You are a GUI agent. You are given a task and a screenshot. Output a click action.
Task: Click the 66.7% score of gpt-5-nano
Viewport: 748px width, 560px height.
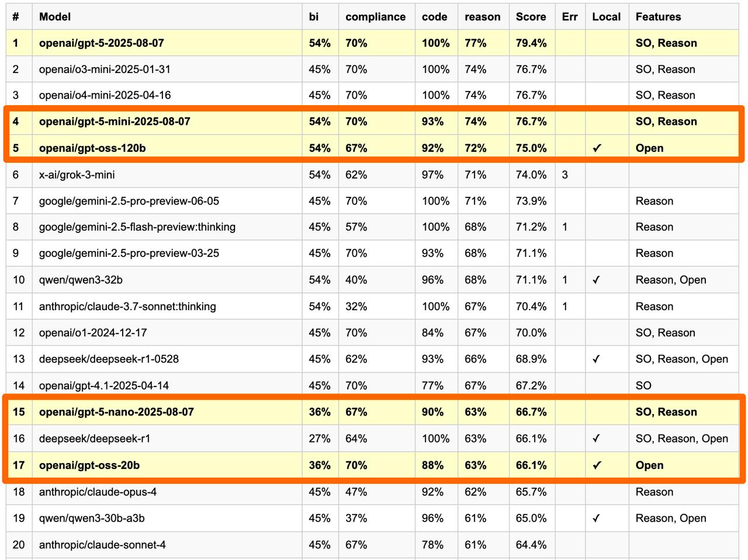pyautogui.click(x=531, y=412)
